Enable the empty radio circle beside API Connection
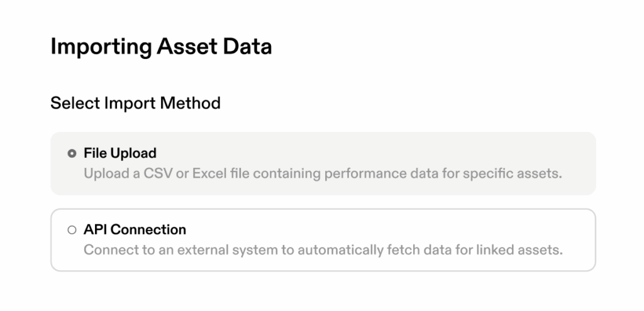 click(72, 230)
